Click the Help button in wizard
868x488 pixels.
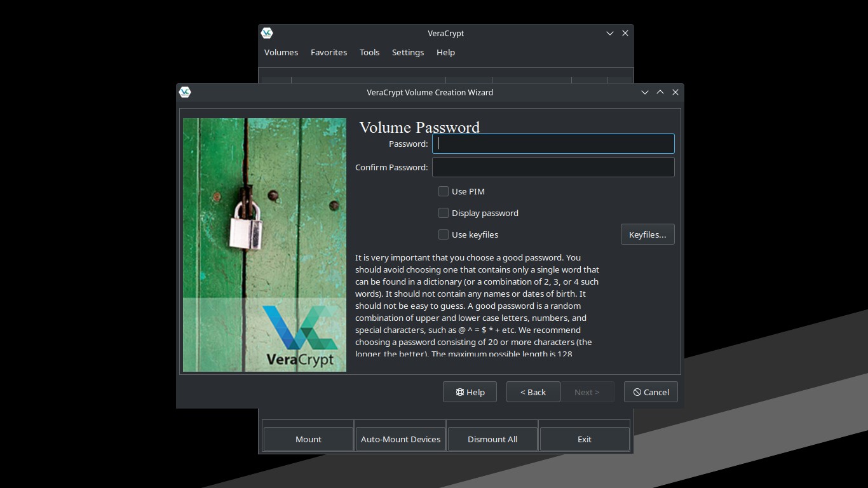pos(470,392)
